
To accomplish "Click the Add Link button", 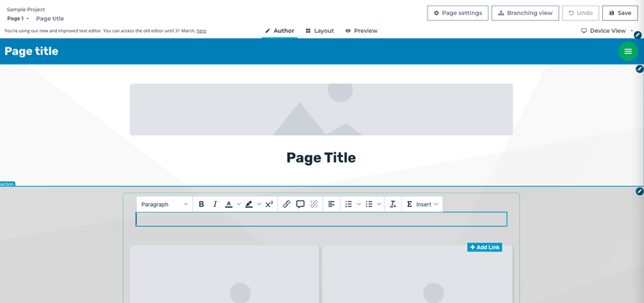I will click(484, 247).
